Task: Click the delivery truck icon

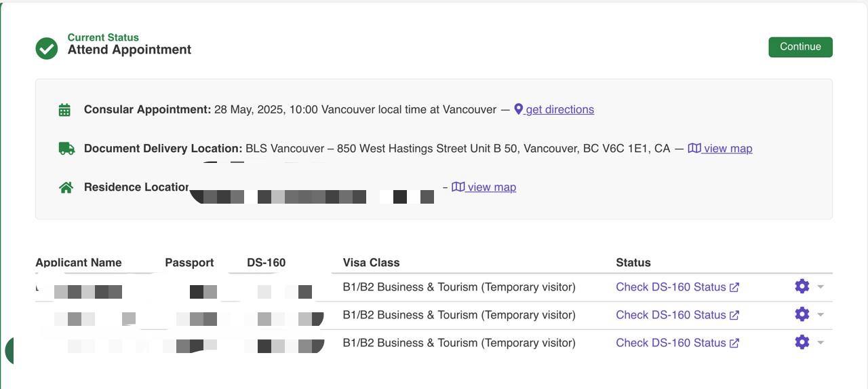Action: [x=66, y=148]
